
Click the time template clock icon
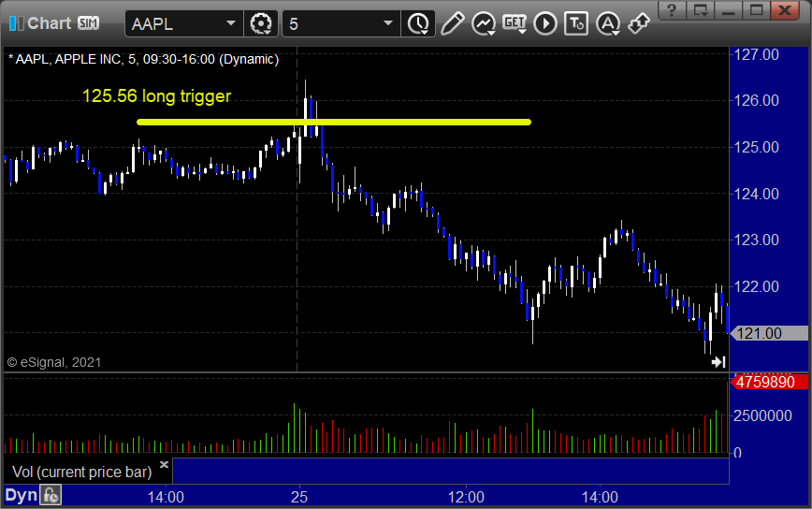pos(418,23)
